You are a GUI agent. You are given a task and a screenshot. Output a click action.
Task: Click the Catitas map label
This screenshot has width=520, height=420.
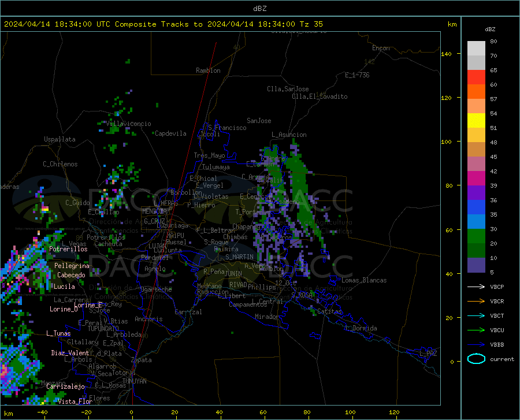pos(329,311)
